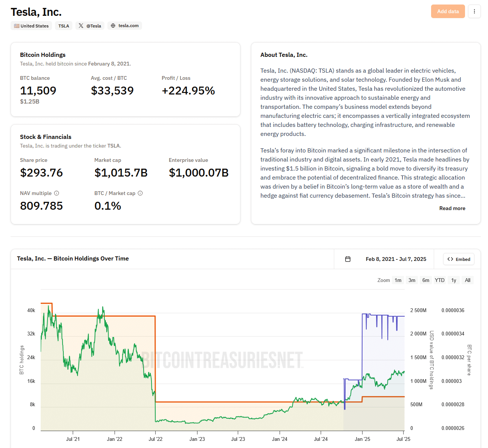Click the Jul '22 axis label

156,439
